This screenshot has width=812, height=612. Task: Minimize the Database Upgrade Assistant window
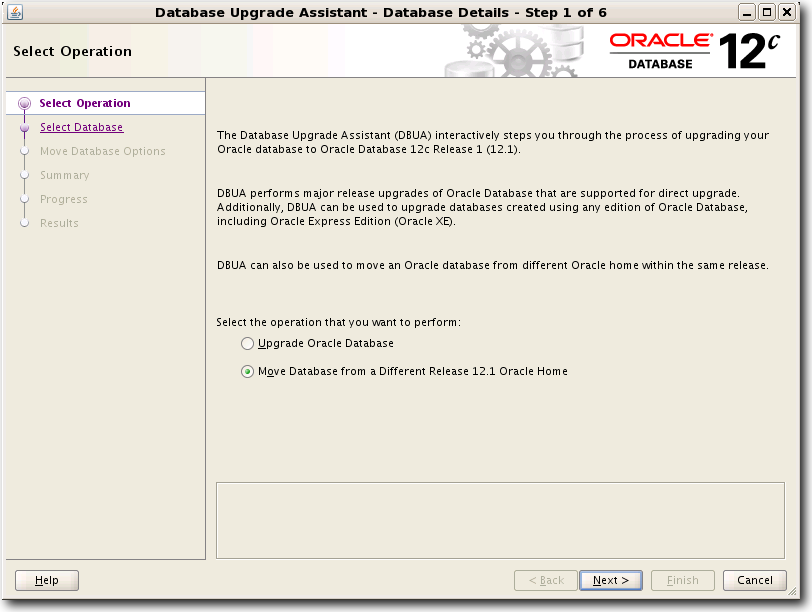coord(747,12)
